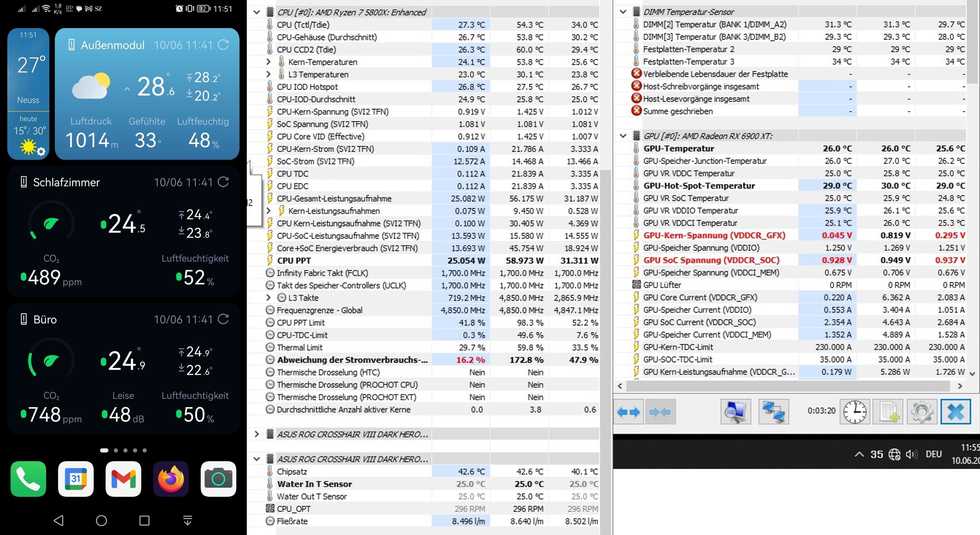Expand the Kern-Leistungsaufnahmen row
This screenshot has width=980, height=535.
coord(268,211)
